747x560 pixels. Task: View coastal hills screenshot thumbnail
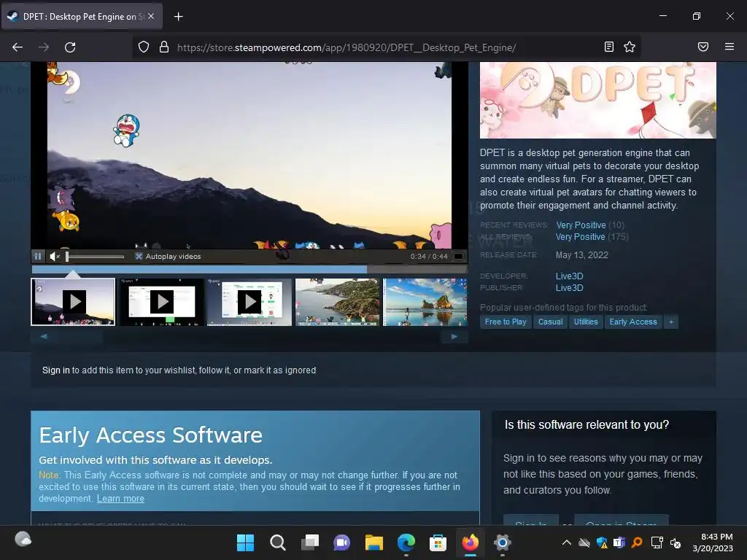tap(337, 302)
